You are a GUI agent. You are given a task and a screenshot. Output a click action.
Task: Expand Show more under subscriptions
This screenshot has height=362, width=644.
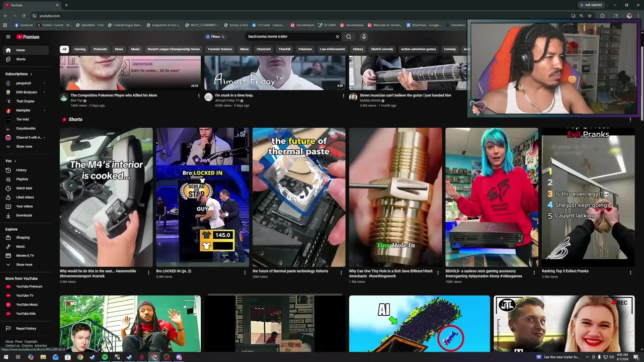coord(26,146)
